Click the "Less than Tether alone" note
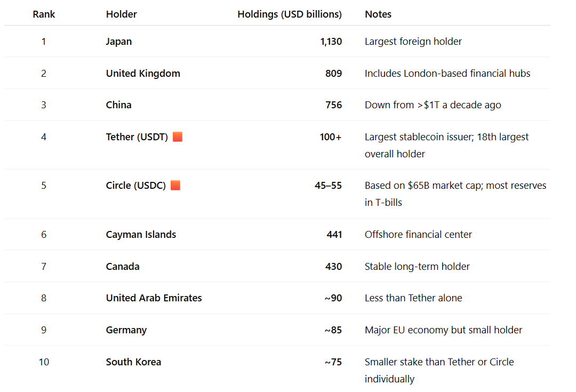The width and height of the screenshot is (576, 392). click(x=413, y=298)
